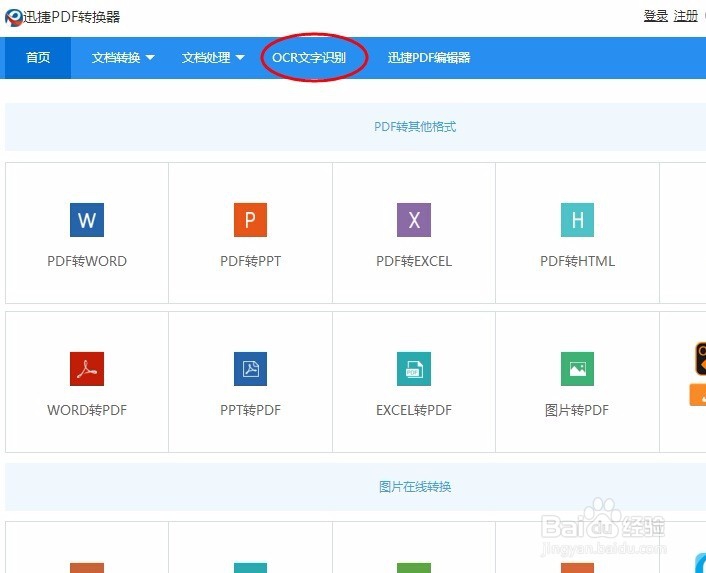Open the PDF转WORD blue W icon
This screenshot has width=706, height=573.
pyautogui.click(x=87, y=220)
